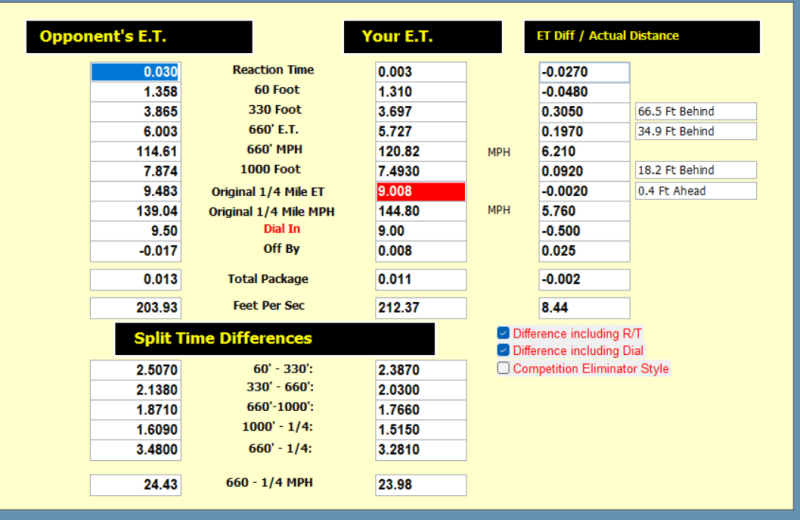Click your Total Package field 0.011
Screen dimensions: 800x520
point(421,280)
